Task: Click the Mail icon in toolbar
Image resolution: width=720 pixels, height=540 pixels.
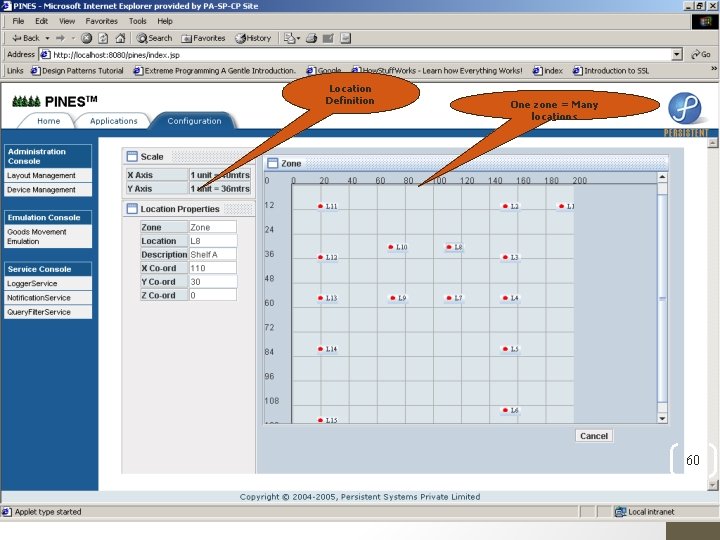Action: pyautogui.click(x=289, y=38)
